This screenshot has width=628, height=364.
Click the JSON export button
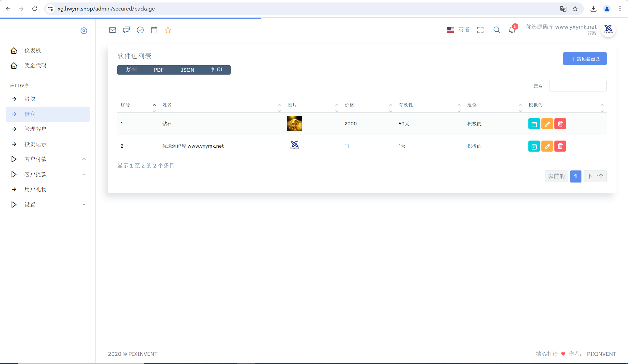point(187,70)
